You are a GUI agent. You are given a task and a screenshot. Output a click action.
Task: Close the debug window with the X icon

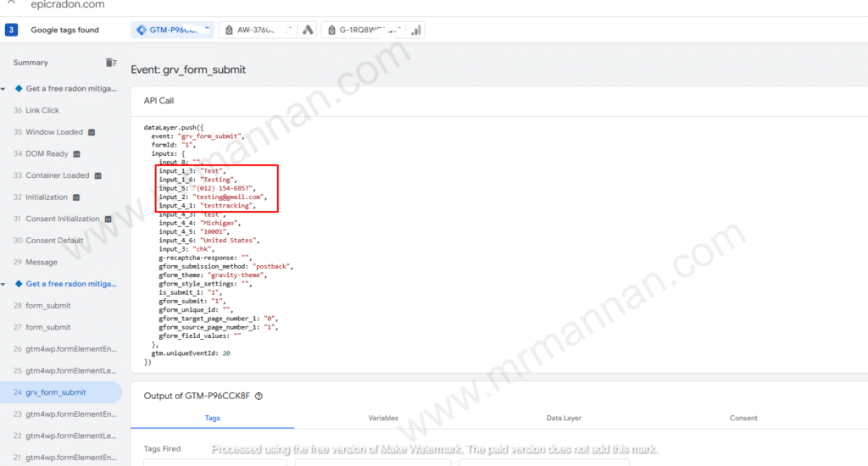click(x=10, y=3)
